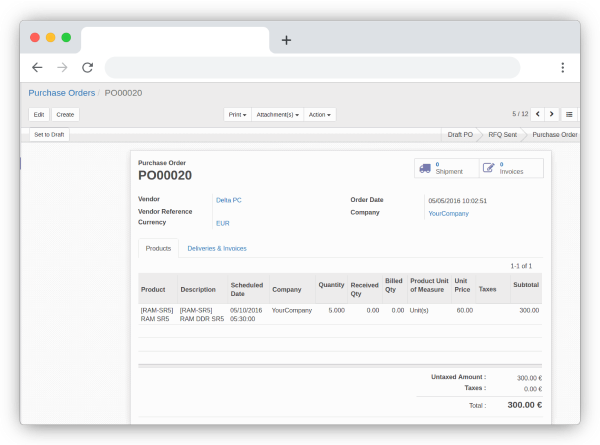The width and height of the screenshot is (600, 445).
Task: Click the order date 05/05/2016 10:02:51
Action: [458, 201]
